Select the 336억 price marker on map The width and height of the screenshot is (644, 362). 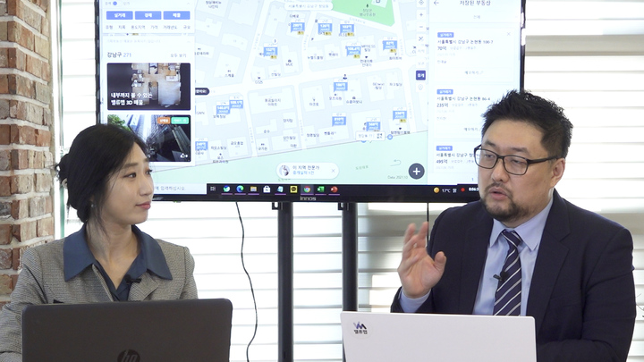pyautogui.click(x=400, y=114)
